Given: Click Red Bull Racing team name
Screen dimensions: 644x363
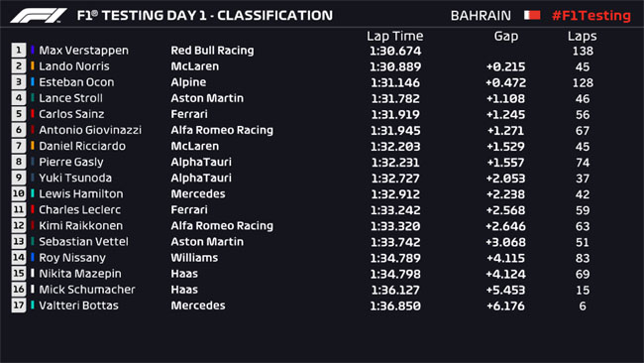Looking at the screenshot, I should (x=212, y=51).
